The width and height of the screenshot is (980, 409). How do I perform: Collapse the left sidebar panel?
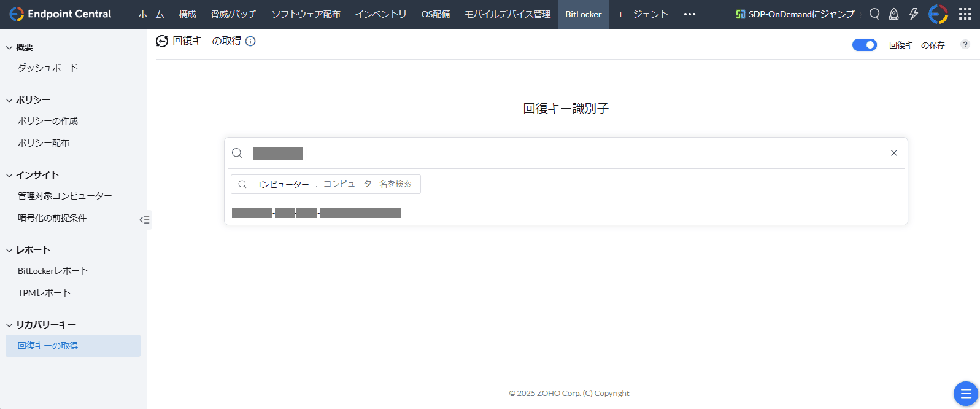coord(144,220)
